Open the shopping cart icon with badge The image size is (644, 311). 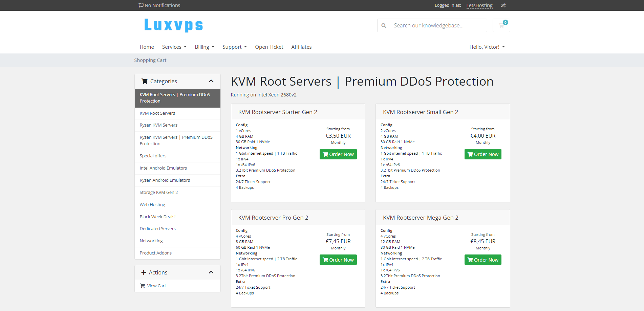coord(501,25)
